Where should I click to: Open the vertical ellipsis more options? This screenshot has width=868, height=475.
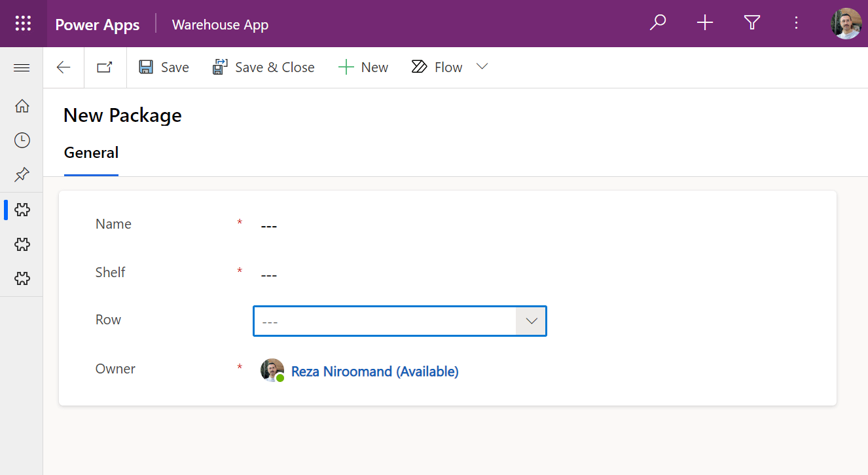click(797, 24)
